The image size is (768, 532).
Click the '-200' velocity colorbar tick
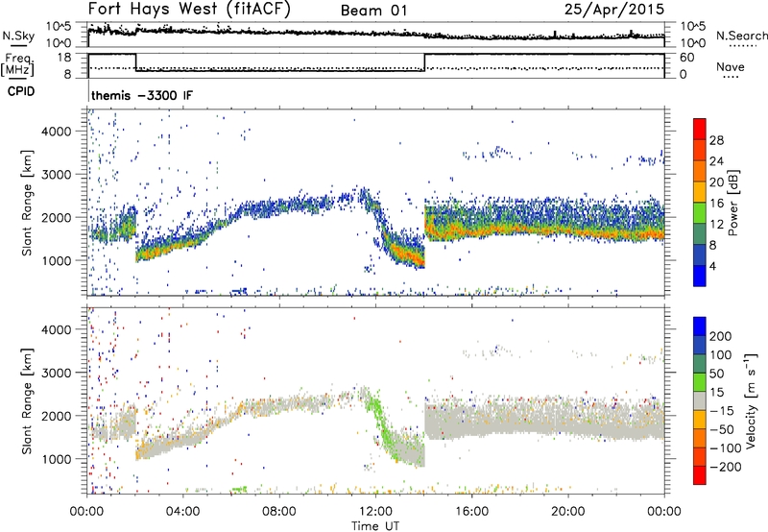(x=726, y=467)
